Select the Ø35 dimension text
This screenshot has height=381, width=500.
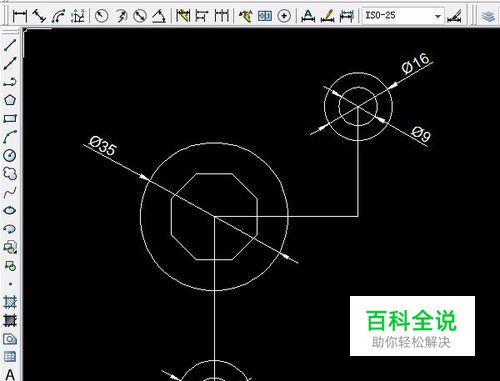(x=103, y=146)
